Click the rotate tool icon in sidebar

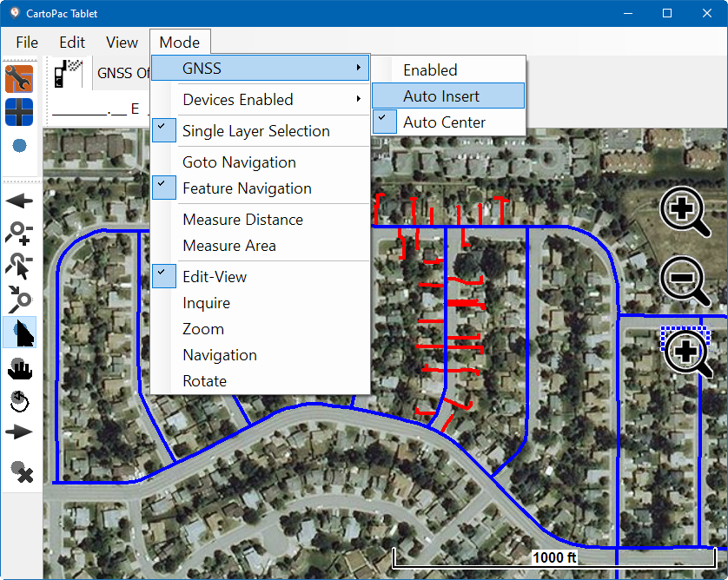click(x=19, y=401)
